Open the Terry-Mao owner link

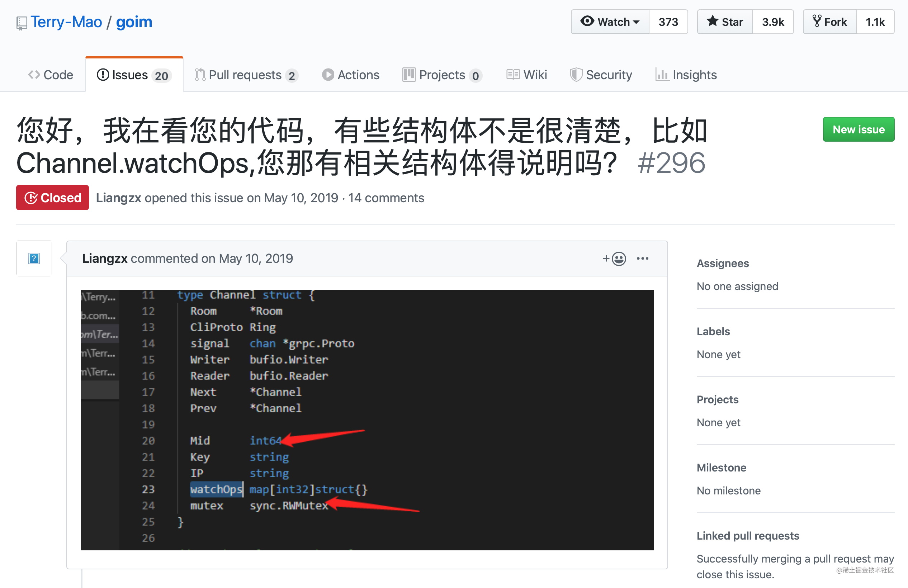point(66,22)
